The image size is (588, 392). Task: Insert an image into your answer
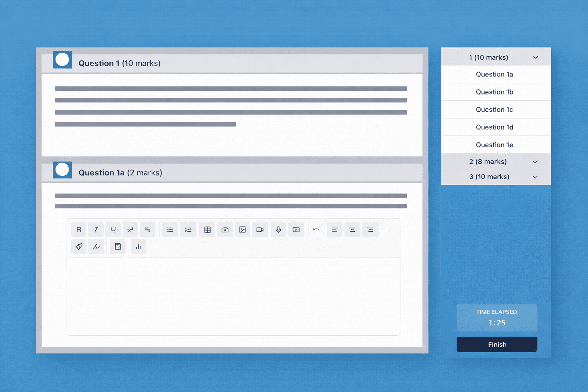pos(242,229)
